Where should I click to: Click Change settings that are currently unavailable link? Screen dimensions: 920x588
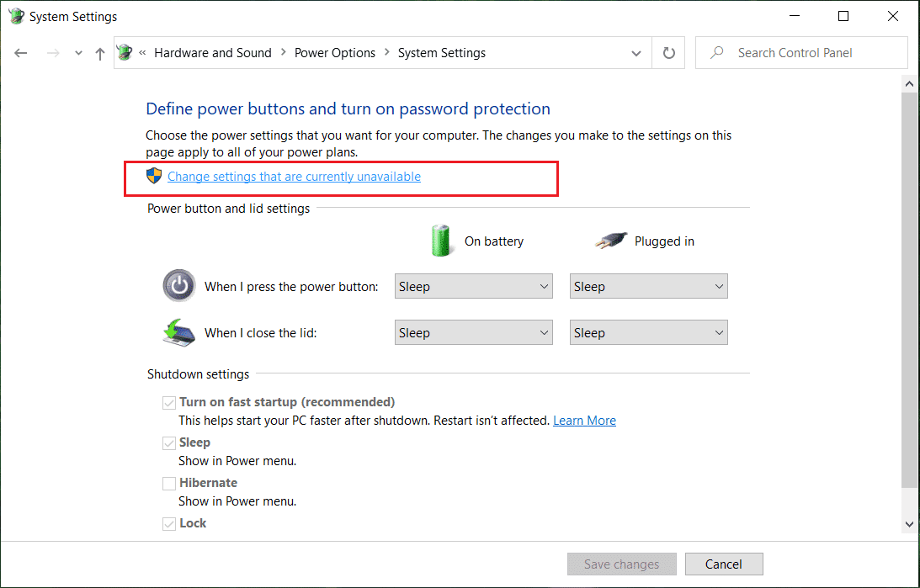(x=293, y=176)
